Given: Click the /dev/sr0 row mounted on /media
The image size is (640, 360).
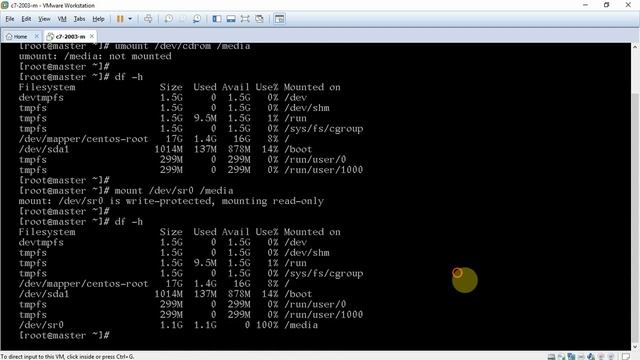Looking at the screenshot, I should pos(168,325).
